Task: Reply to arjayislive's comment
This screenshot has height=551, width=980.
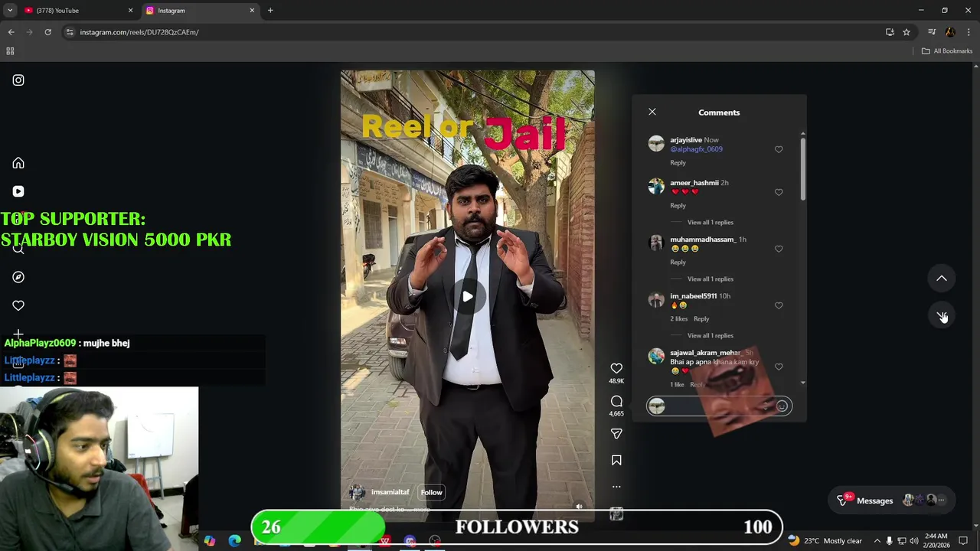Action: (x=678, y=162)
